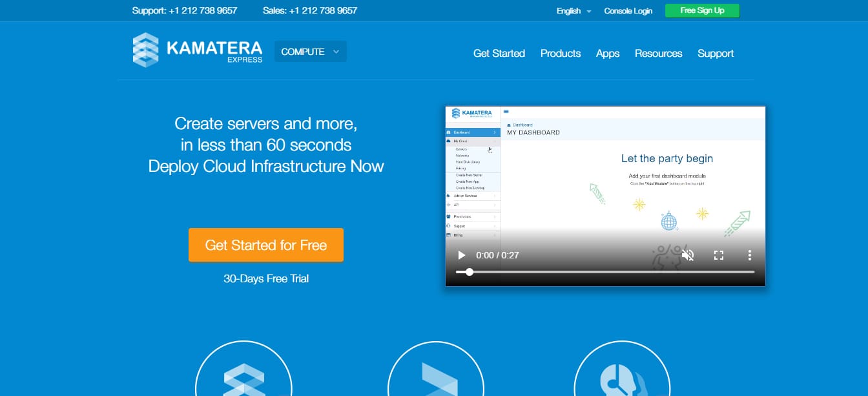Open the Support menu
Viewport: 868px width, 396px height.
716,54
